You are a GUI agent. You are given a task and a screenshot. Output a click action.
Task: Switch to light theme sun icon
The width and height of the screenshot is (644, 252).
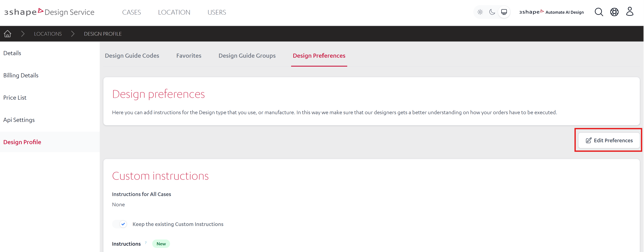(480, 12)
